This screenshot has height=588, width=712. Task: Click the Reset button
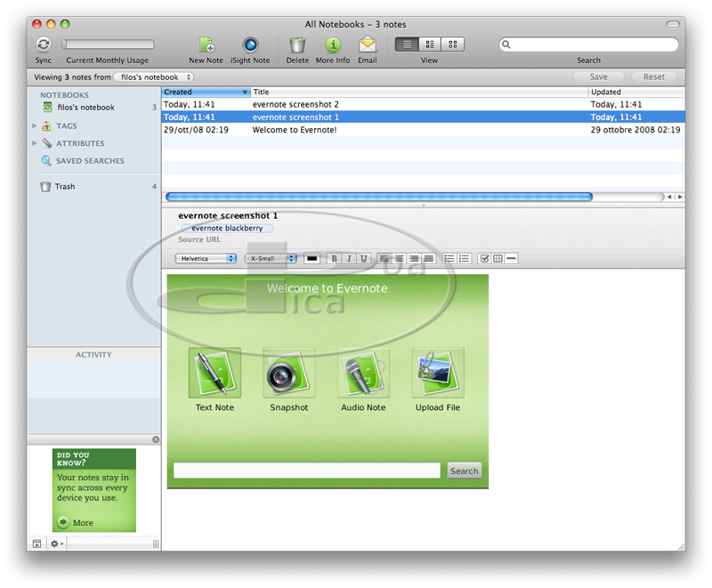(x=653, y=77)
